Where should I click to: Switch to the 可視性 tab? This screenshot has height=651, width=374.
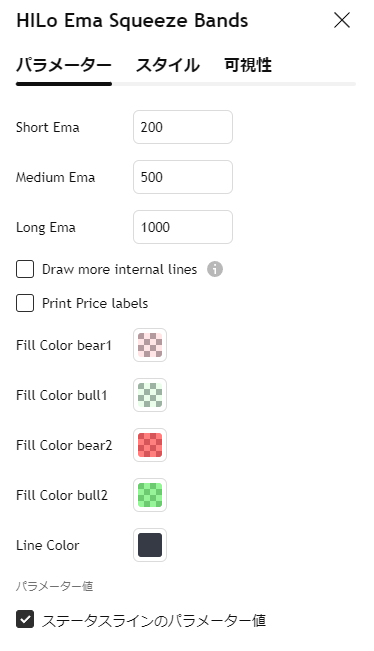(248, 66)
